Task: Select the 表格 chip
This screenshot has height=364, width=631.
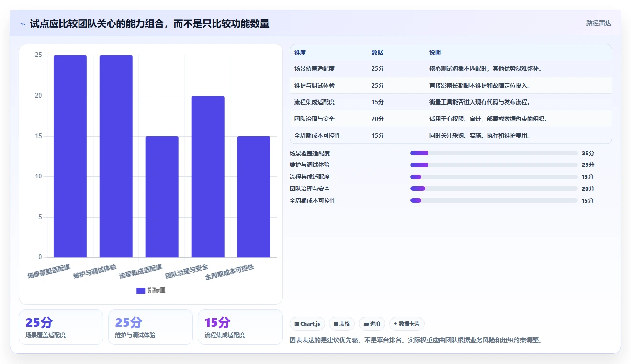Action: coord(342,324)
